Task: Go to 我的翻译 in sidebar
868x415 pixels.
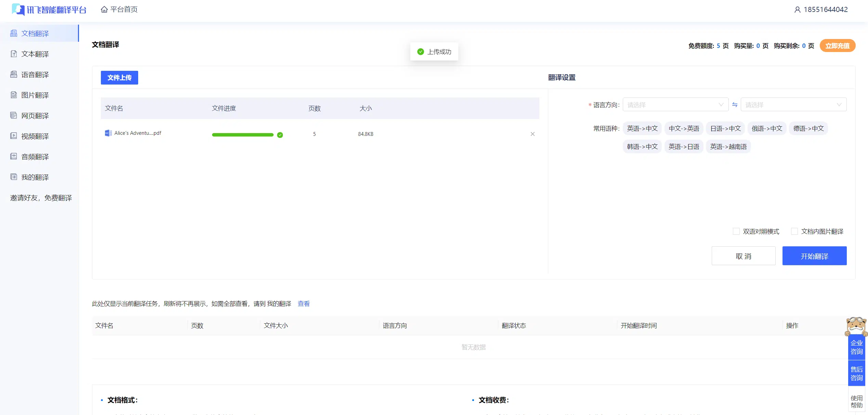Action: (35, 177)
